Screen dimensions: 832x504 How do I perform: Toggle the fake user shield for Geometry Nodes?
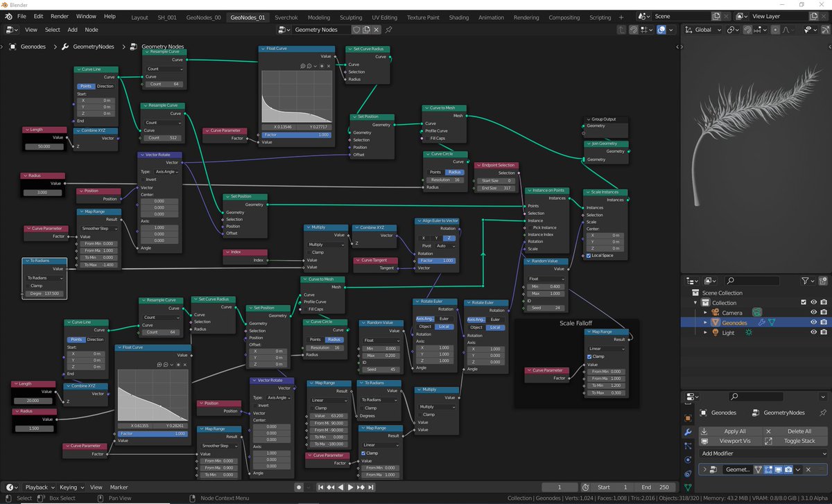pos(356,30)
